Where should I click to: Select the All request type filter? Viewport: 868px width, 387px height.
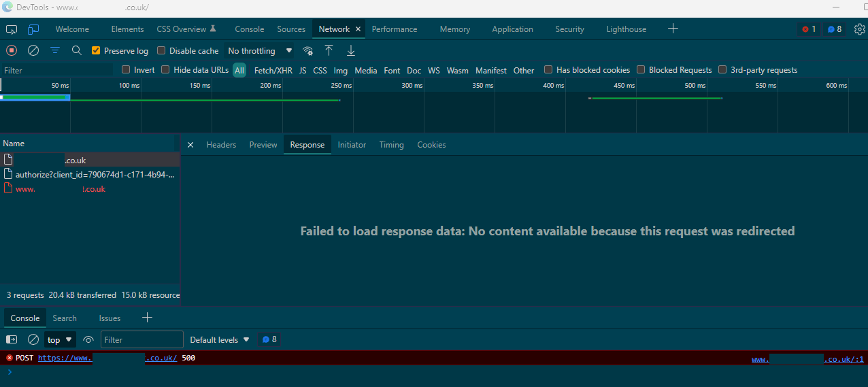pos(239,70)
